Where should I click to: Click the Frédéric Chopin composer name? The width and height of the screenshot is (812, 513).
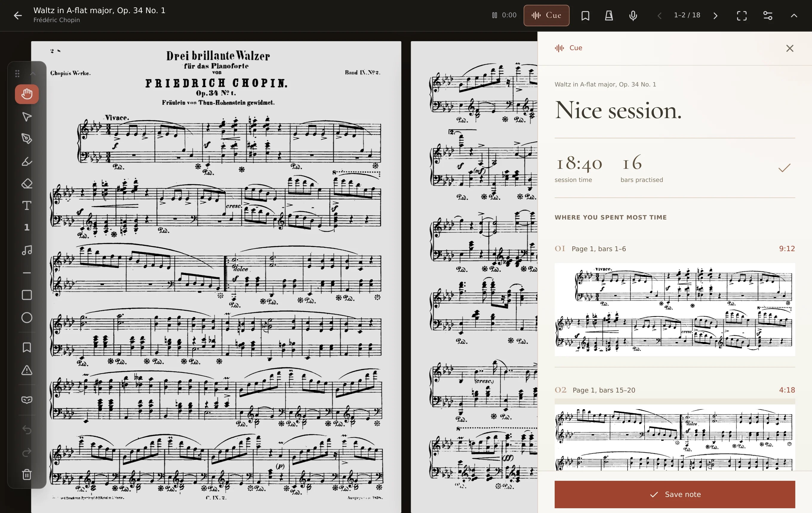(57, 20)
